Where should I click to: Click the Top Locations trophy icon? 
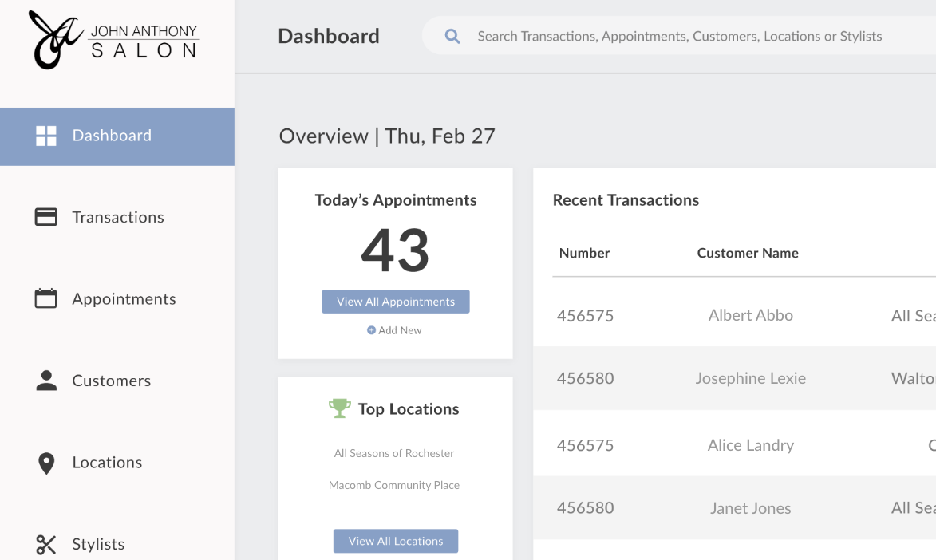point(340,408)
